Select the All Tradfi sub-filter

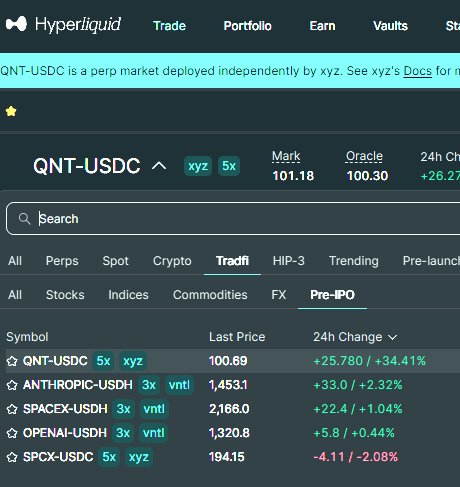15,295
